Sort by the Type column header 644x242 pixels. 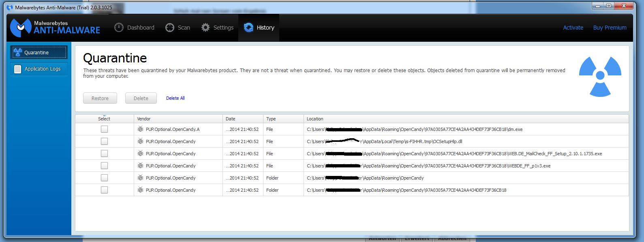pos(284,119)
